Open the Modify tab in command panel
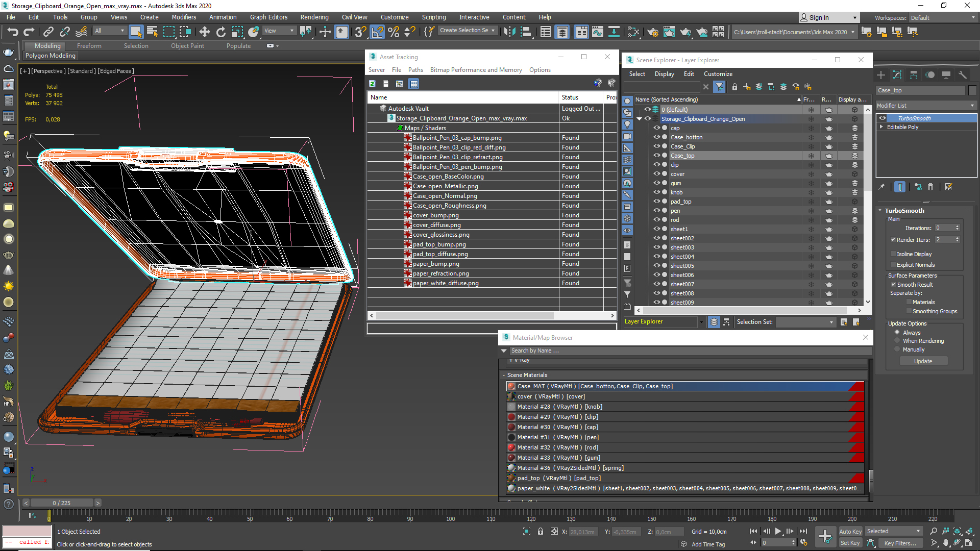 (897, 75)
